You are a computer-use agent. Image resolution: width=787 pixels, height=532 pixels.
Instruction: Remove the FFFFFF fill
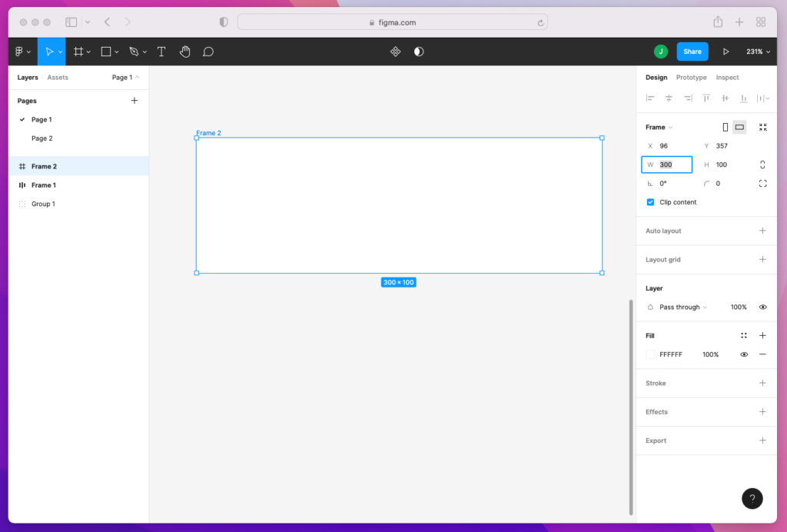coord(763,354)
